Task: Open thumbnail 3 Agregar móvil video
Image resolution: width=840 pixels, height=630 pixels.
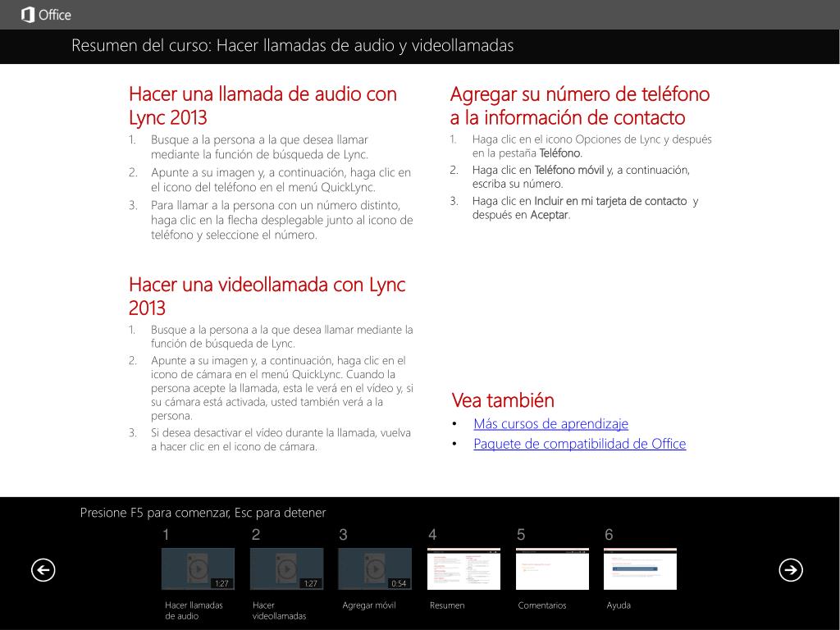Action: click(x=375, y=568)
